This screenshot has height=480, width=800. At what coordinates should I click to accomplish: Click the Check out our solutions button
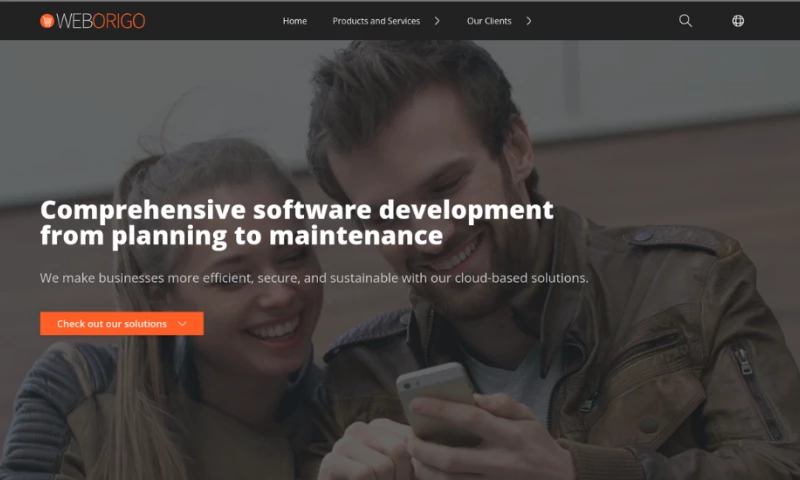click(121, 323)
